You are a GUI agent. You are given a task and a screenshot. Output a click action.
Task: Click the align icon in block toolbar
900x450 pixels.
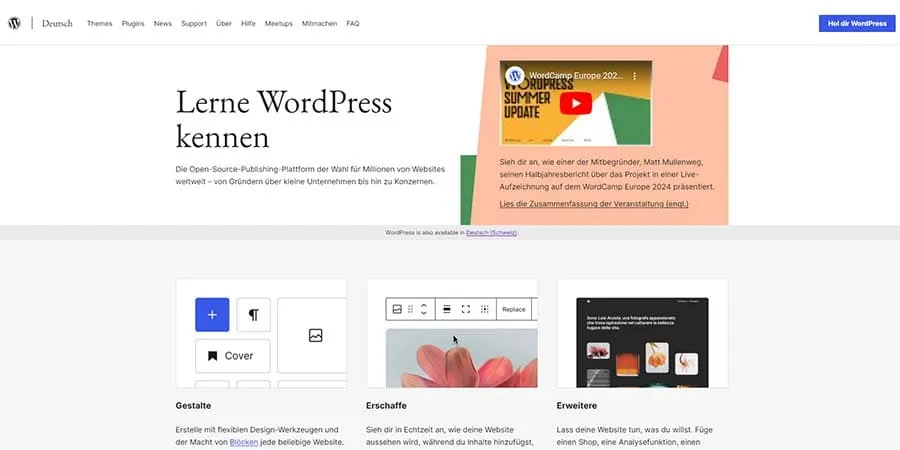click(x=447, y=309)
